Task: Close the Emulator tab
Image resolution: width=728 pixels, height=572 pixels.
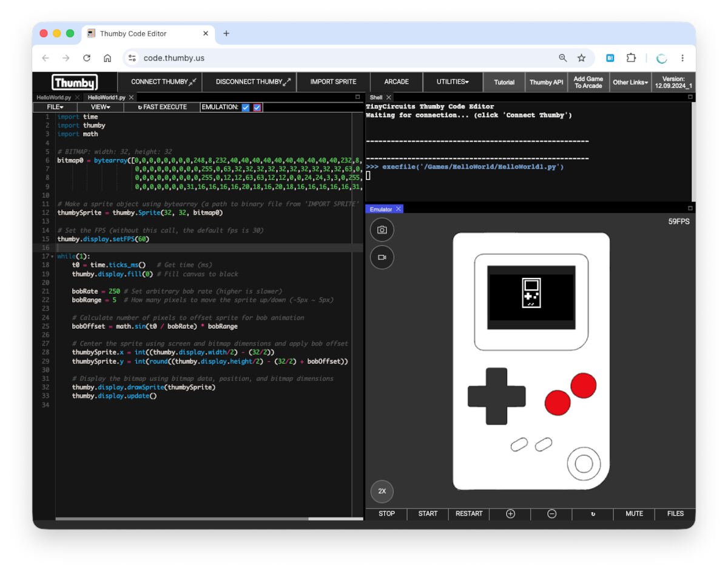Action: [399, 209]
